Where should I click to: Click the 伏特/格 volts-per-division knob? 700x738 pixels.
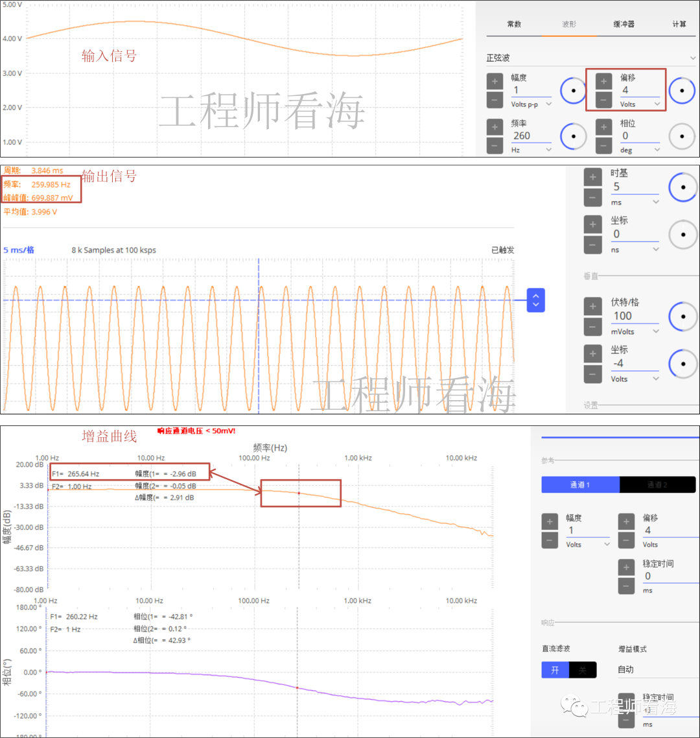[682, 316]
